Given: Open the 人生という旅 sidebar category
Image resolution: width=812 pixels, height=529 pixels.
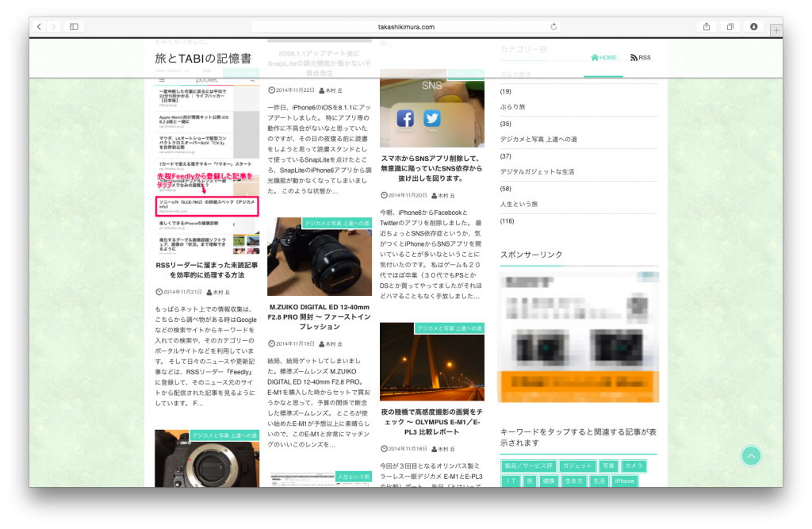Looking at the screenshot, I should coord(519,204).
